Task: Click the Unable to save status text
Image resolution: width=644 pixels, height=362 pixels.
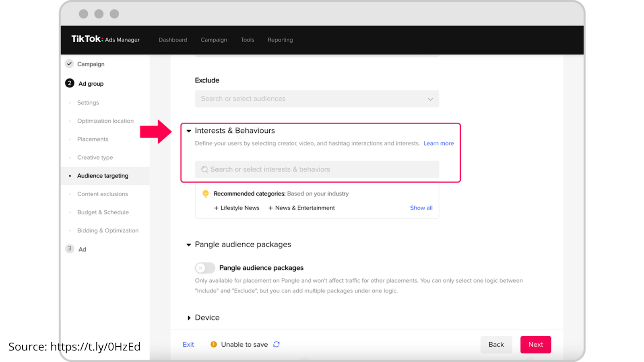Action: click(244, 344)
